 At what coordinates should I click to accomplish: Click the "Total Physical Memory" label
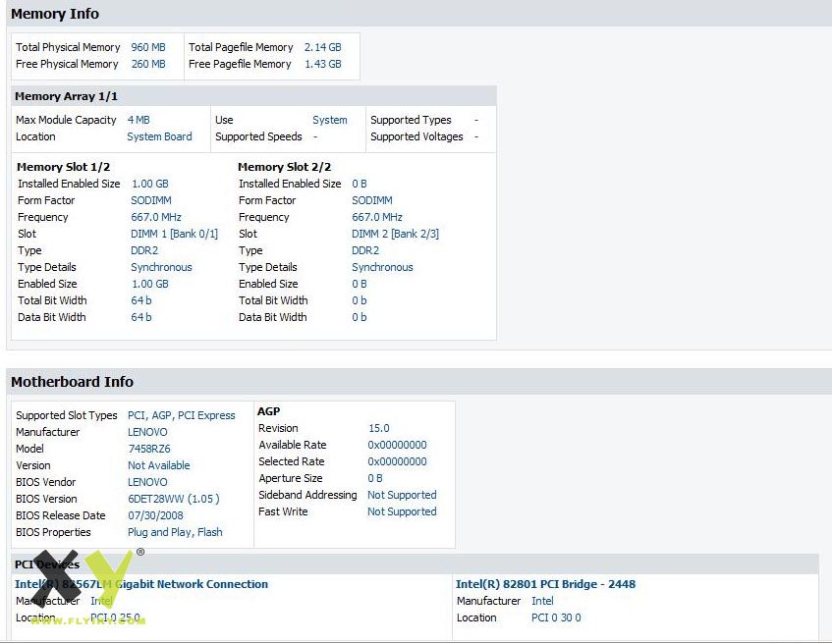(68, 47)
